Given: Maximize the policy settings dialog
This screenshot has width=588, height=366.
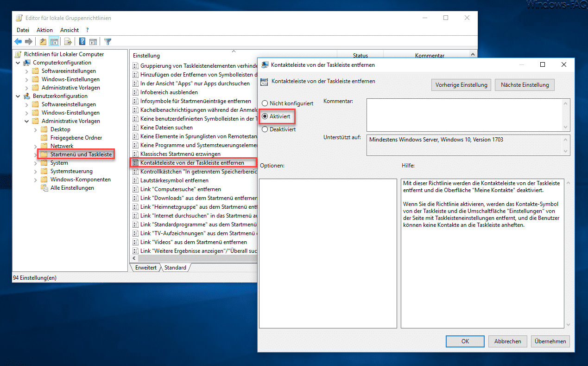Looking at the screenshot, I should 543,65.
